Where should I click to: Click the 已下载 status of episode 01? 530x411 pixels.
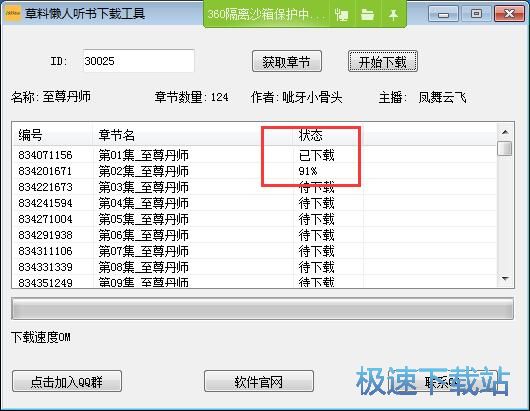tap(316, 155)
